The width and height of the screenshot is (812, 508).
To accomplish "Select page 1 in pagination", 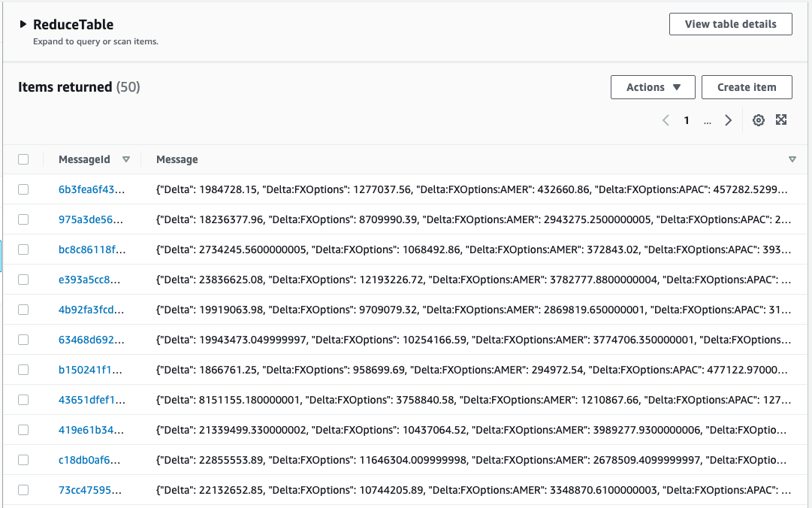I will tap(686, 121).
